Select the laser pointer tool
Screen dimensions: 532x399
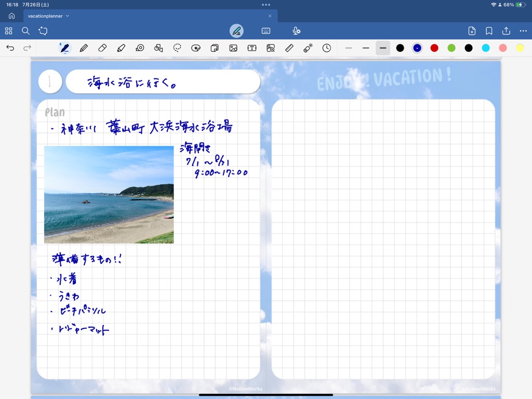coord(308,48)
